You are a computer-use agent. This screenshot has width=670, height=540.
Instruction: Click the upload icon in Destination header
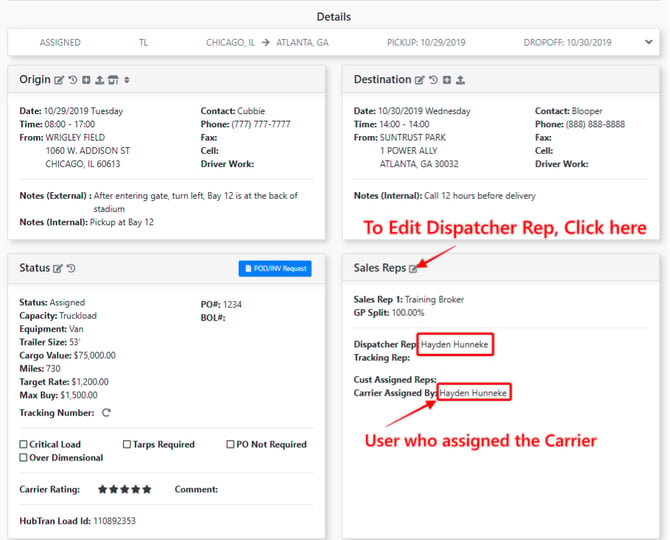460,80
